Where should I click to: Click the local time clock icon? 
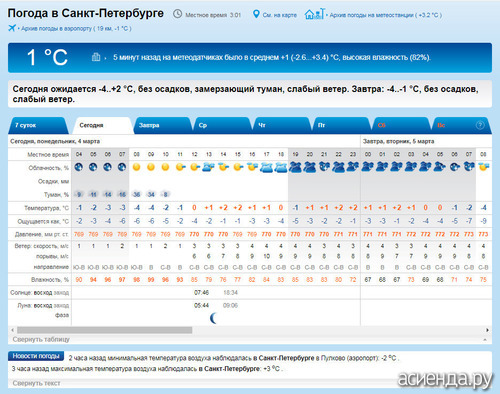coord(177,14)
